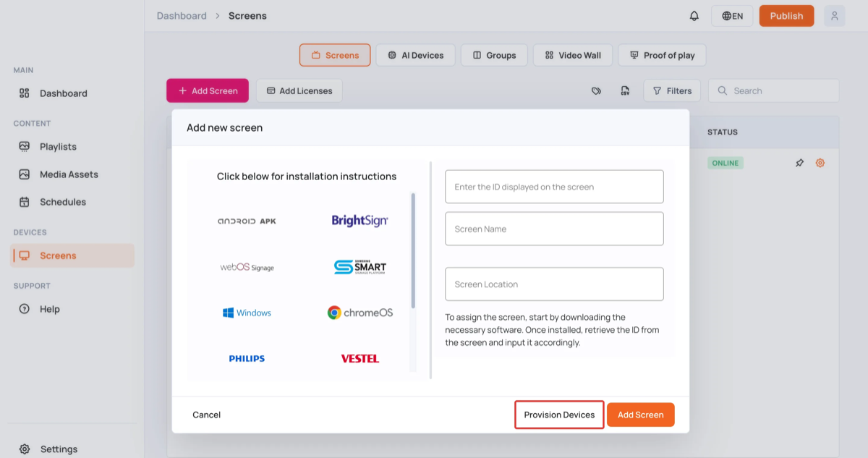Viewport: 868px width, 458px height.
Task: Pin the online screen row
Action: tap(799, 163)
